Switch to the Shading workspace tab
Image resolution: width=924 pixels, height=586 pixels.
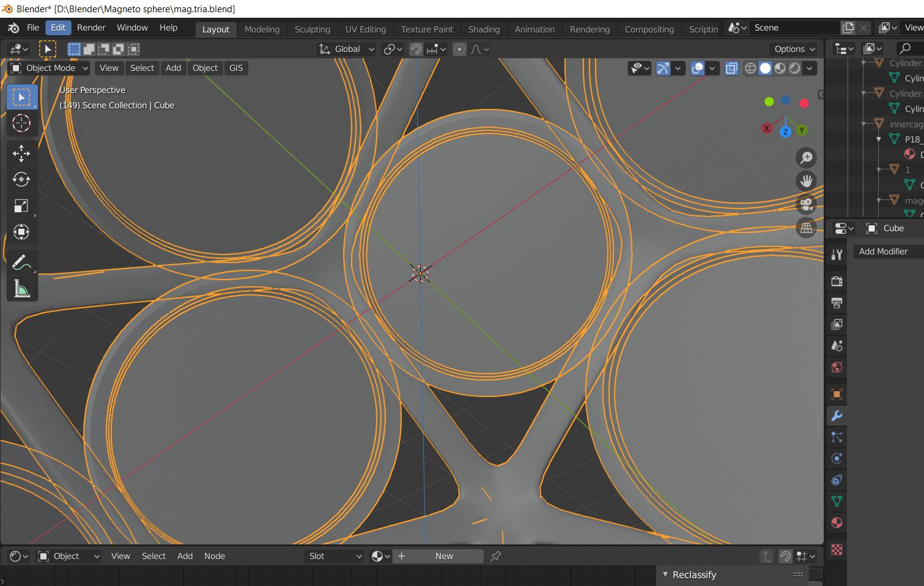[x=484, y=29]
